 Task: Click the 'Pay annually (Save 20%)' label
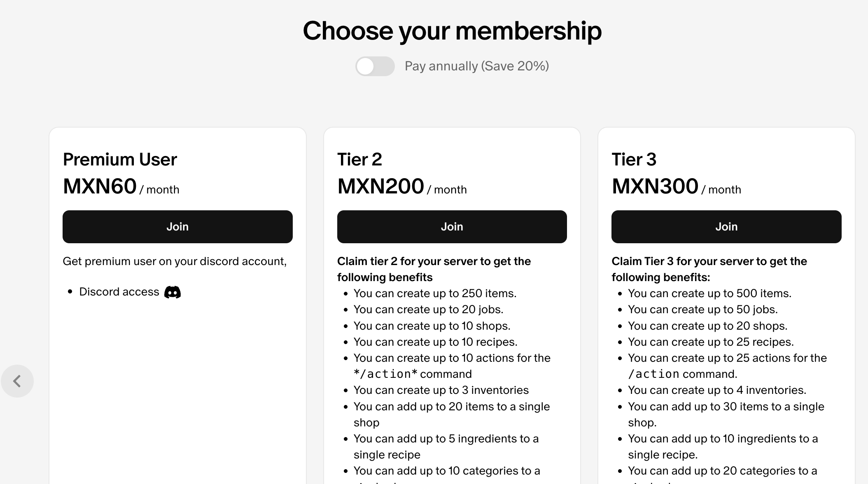point(476,66)
